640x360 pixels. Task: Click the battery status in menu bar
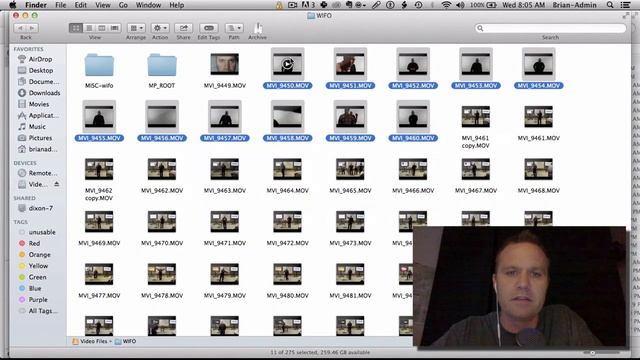click(483, 5)
